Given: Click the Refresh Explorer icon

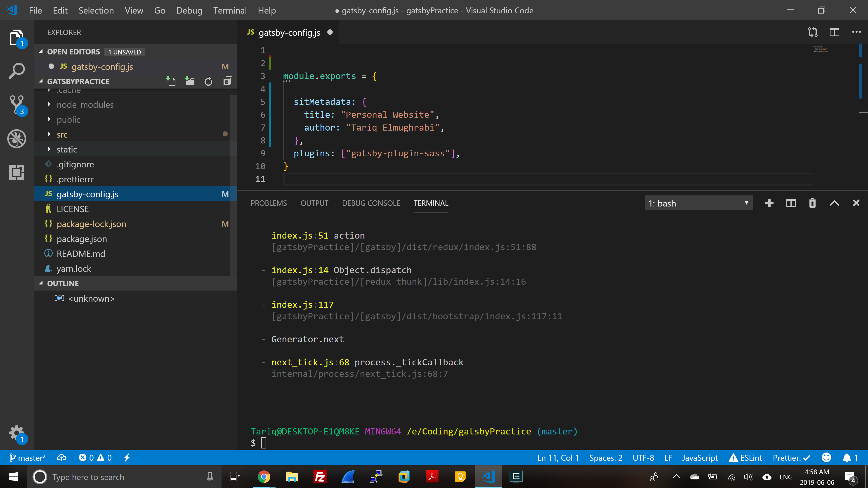Looking at the screenshot, I should (x=208, y=81).
